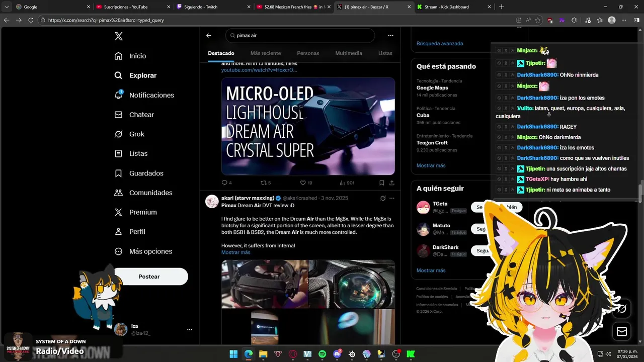Expand Mostrar más under Qué está pasando

[x=431, y=165]
